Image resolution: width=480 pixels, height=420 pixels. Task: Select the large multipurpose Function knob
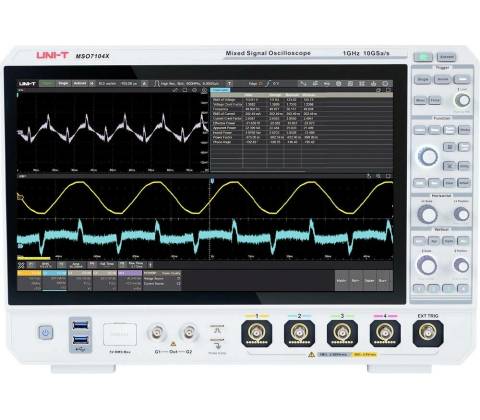(x=428, y=157)
